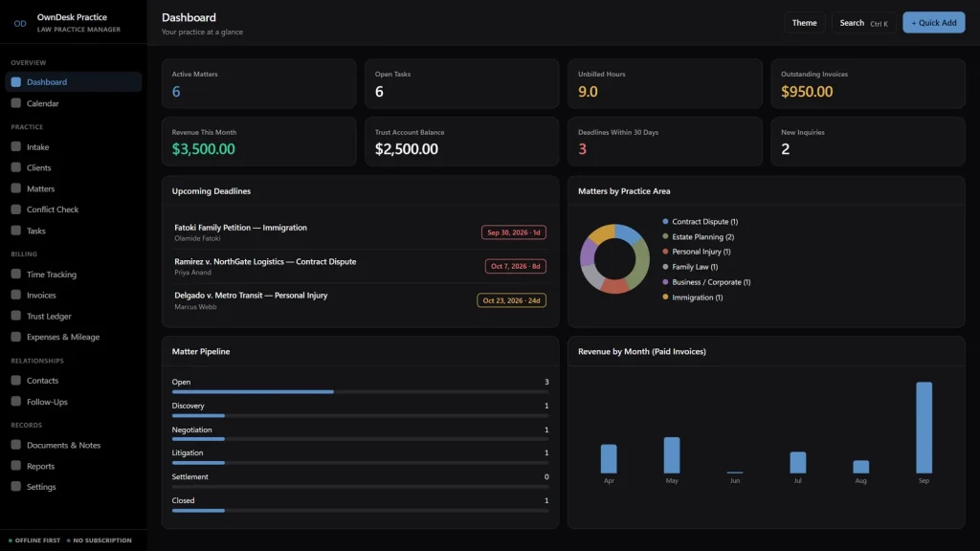
Task: Open Search with the Ctrl K button
Action: (x=863, y=23)
